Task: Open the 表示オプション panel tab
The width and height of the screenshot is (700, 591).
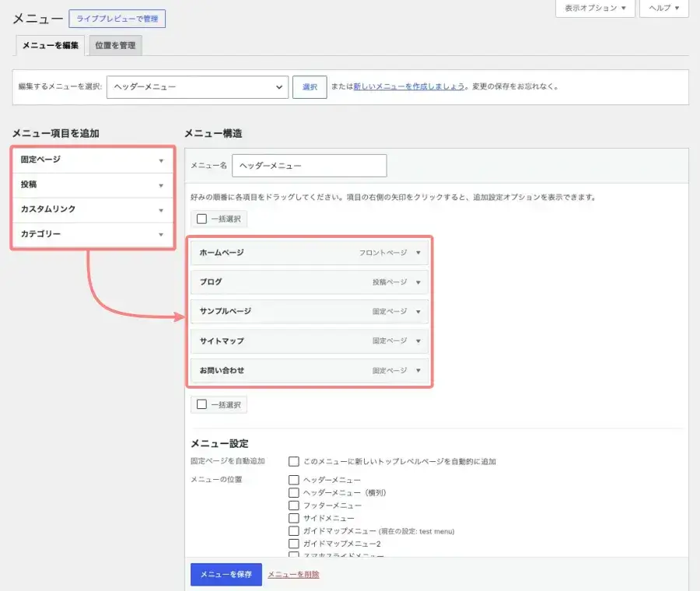Action: point(595,8)
